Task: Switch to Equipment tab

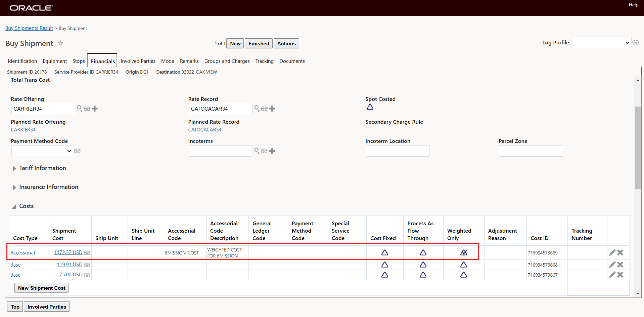Action: point(55,61)
